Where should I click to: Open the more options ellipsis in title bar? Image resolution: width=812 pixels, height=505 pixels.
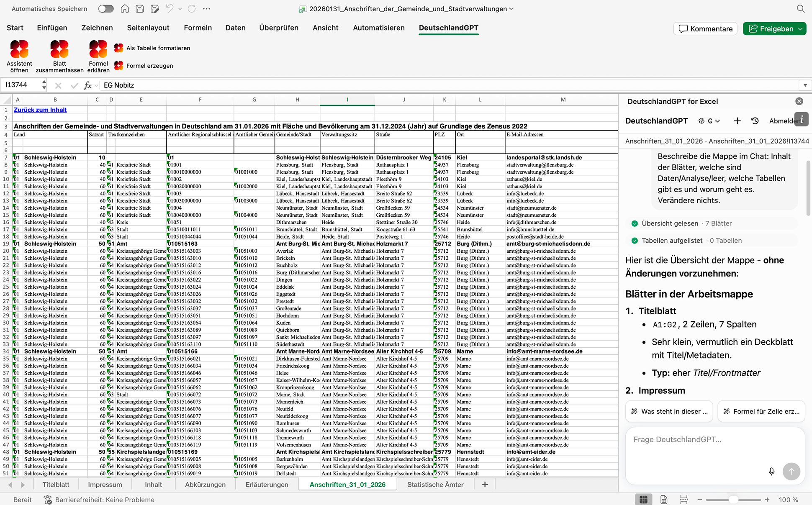coord(207,9)
